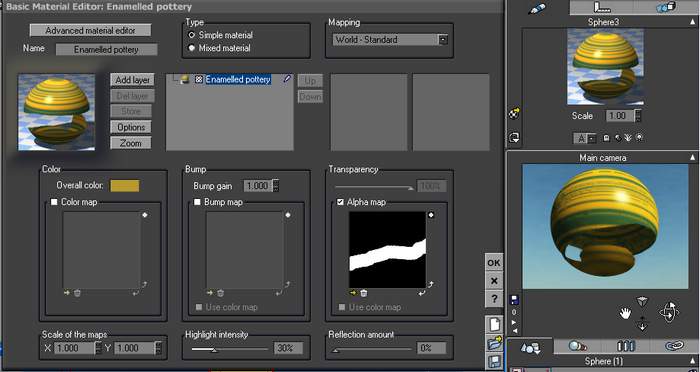Open the World - Standard mapping dropdown
Image resolution: width=700 pixels, height=372 pixels.
point(391,40)
